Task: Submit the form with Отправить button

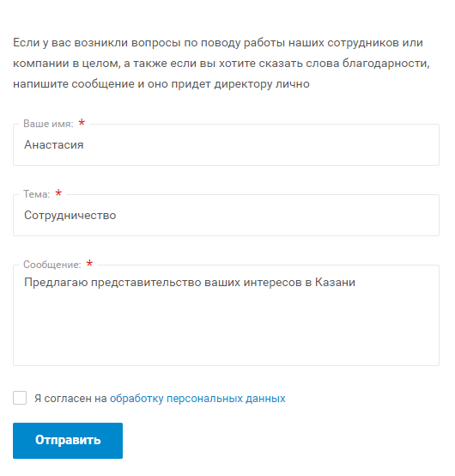Action: 68,441
